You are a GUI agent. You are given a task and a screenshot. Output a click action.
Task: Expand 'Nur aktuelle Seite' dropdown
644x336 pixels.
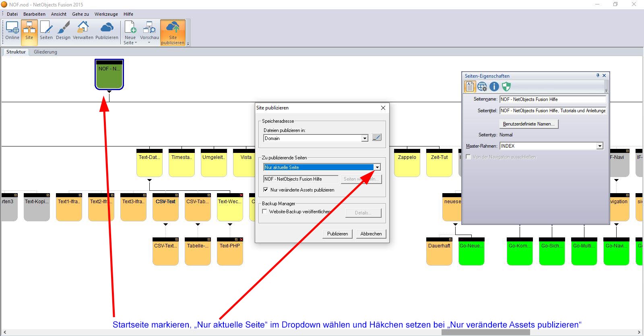377,167
